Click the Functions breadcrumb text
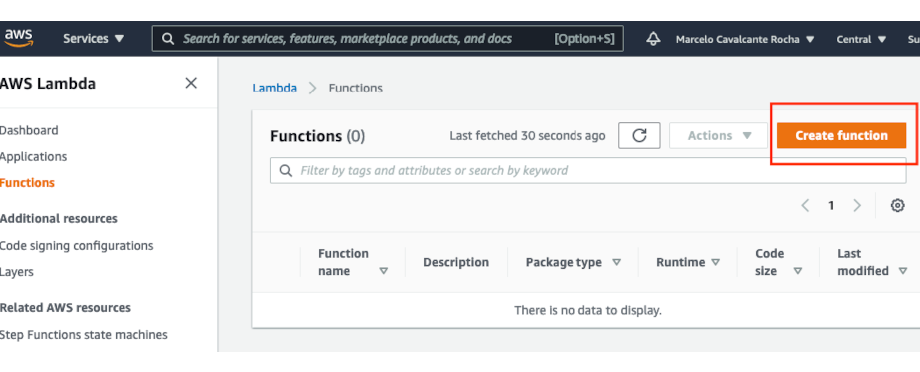 click(356, 89)
